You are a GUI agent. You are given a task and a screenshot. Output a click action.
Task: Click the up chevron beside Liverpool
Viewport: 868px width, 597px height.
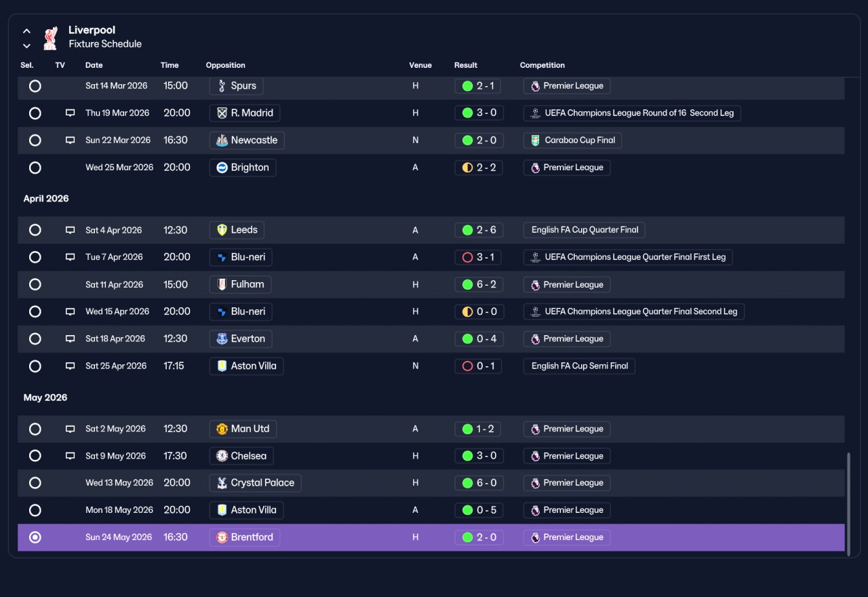[26, 31]
